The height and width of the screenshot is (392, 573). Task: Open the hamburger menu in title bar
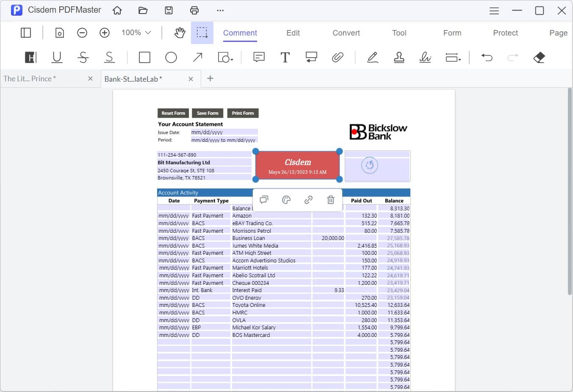click(494, 11)
